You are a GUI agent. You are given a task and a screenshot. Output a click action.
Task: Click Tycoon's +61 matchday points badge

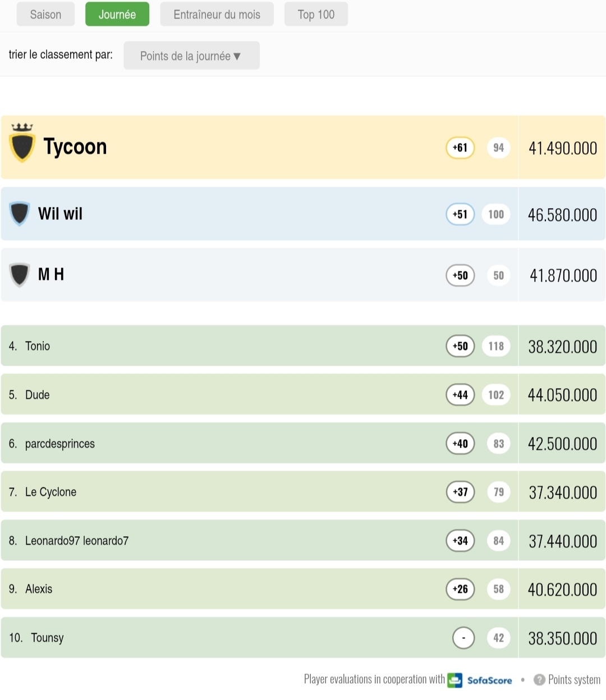click(x=460, y=148)
